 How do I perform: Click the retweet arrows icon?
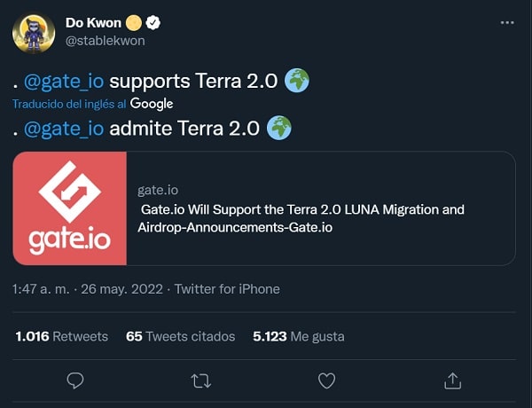[x=201, y=381]
